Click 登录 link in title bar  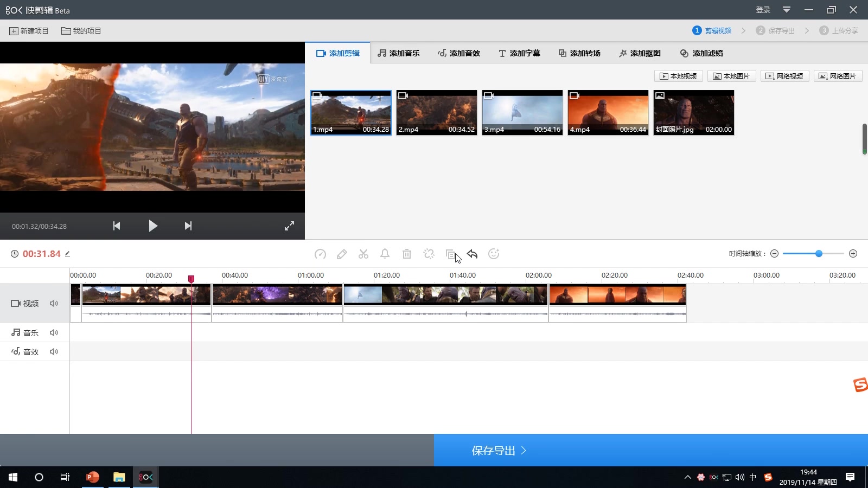click(763, 10)
